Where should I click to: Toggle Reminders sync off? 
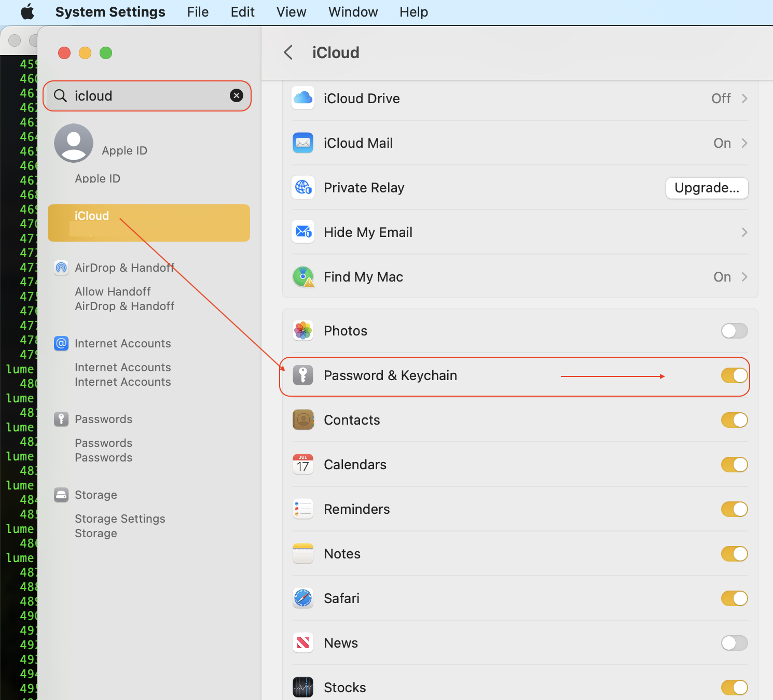[735, 509]
